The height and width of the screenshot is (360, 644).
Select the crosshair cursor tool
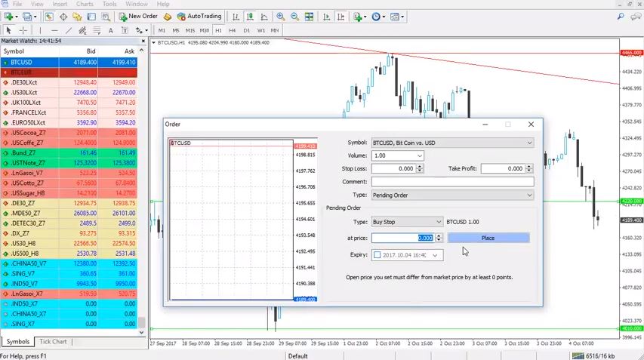pyautogui.click(x=23, y=30)
